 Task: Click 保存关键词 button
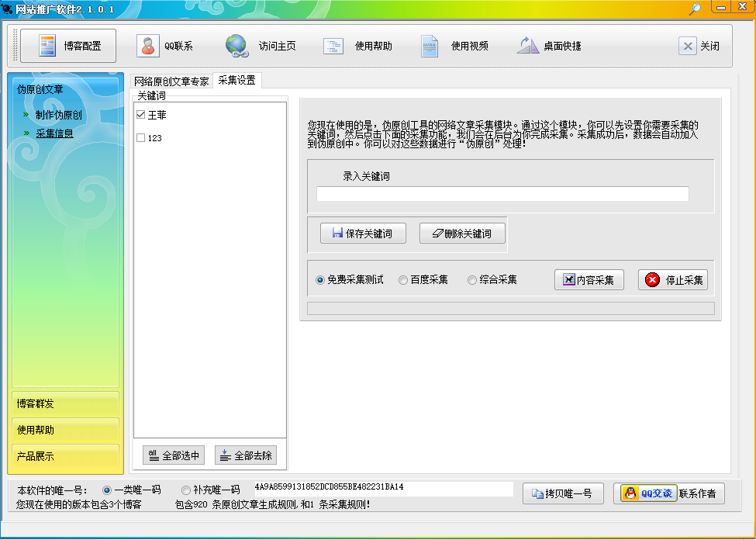coord(363,234)
